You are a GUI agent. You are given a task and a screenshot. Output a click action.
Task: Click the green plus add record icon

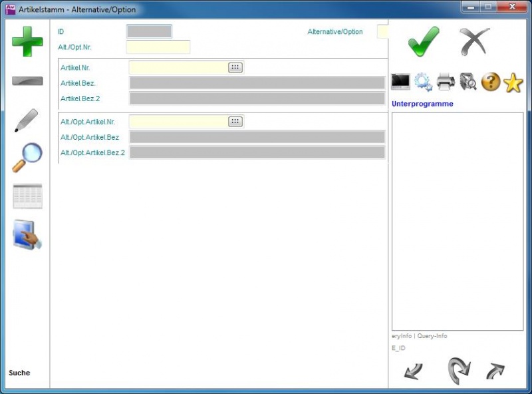click(x=27, y=41)
